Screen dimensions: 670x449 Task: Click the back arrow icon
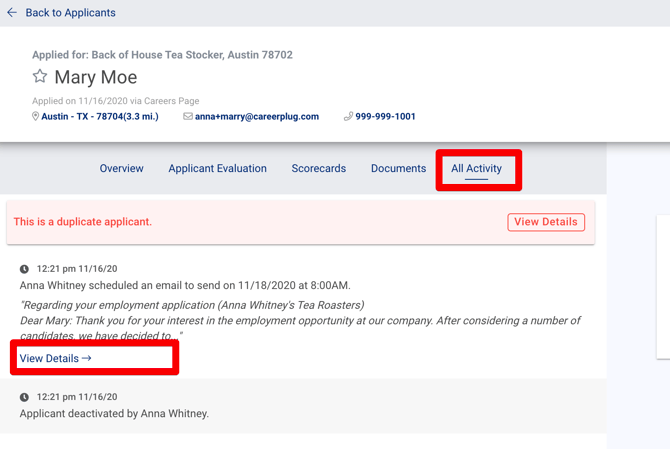pos(12,13)
